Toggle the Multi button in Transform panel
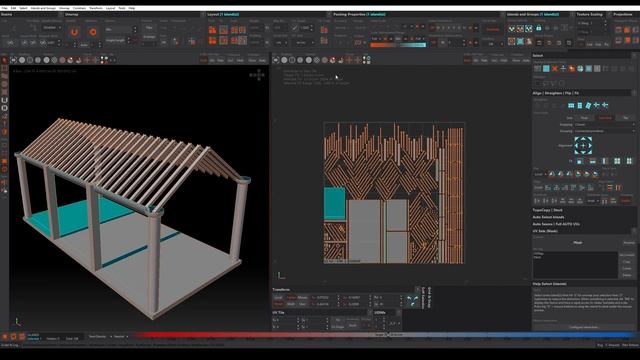The width and height of the screenshot is (640, 360). (x=291, y=304)
